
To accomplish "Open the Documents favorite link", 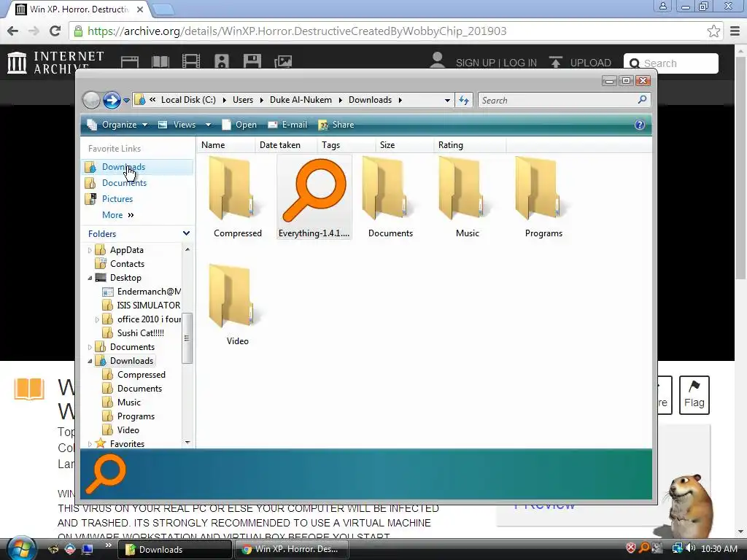I will [124, 183].
